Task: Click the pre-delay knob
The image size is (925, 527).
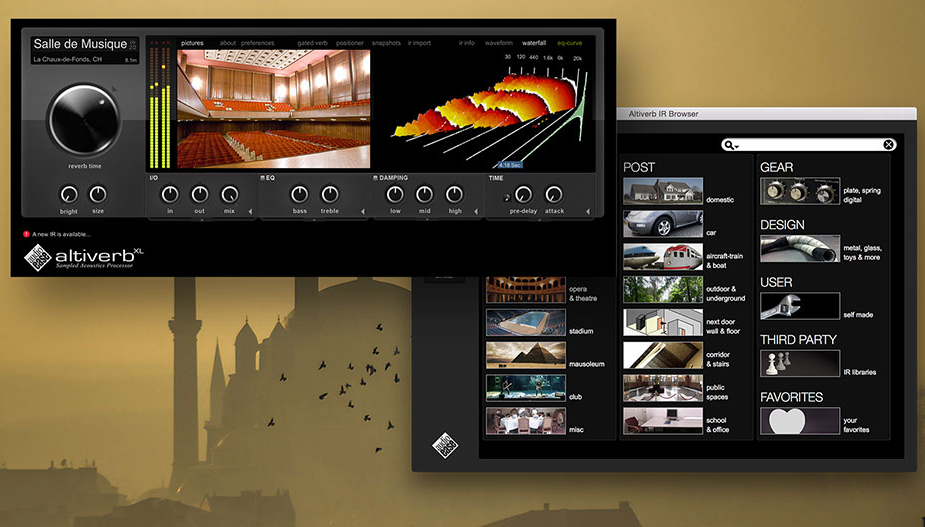Action: point(523,194)
